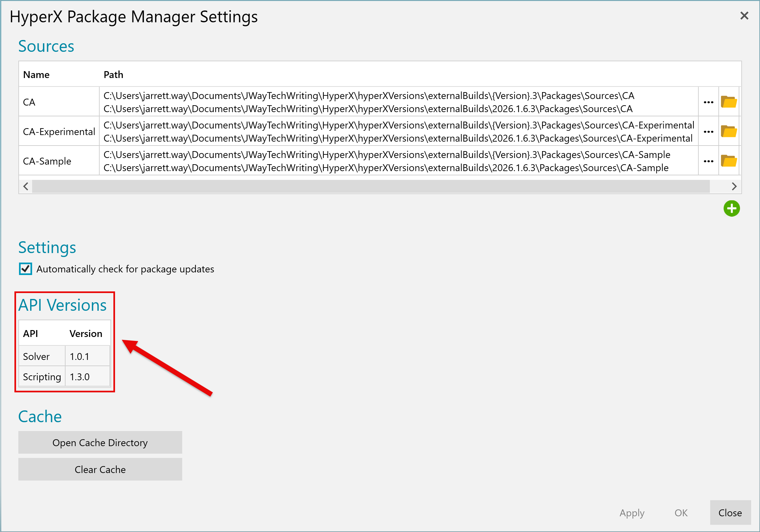
Task: Click the Settings section heading
Action: pos(47,247)
